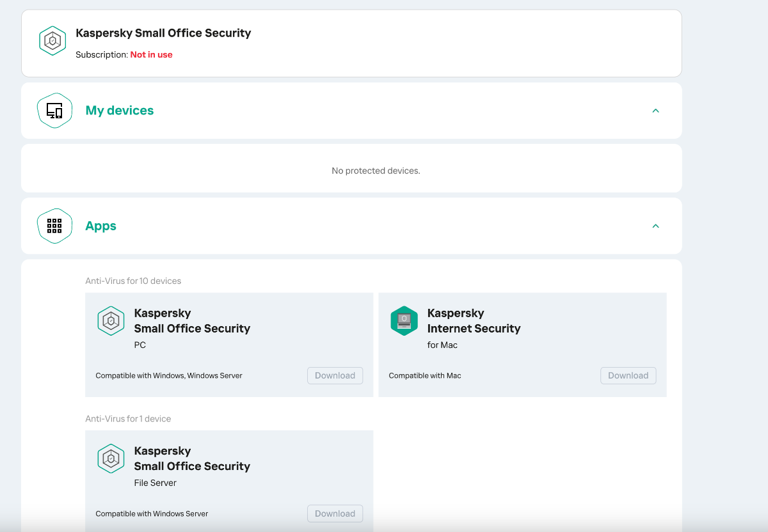The width and height of the screenshot is (768, 532).
Task: Collapse the Apps section chevron
Action: click(655, 226)
